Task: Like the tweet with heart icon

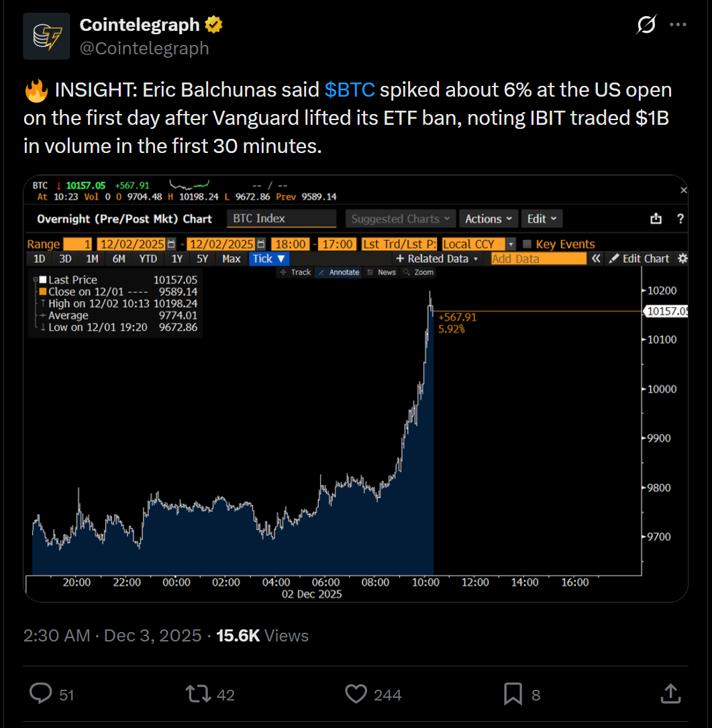Action: [x=356, y=694]
